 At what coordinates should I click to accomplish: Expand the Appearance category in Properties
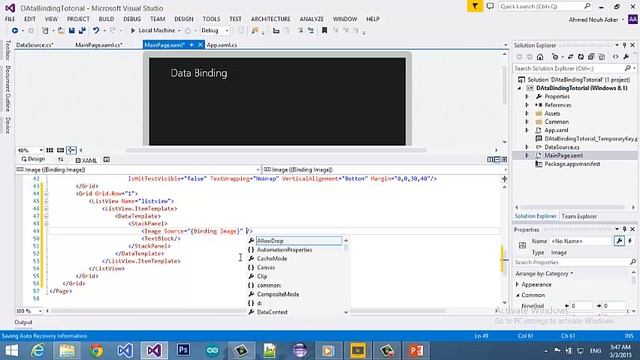pos(518,284)
